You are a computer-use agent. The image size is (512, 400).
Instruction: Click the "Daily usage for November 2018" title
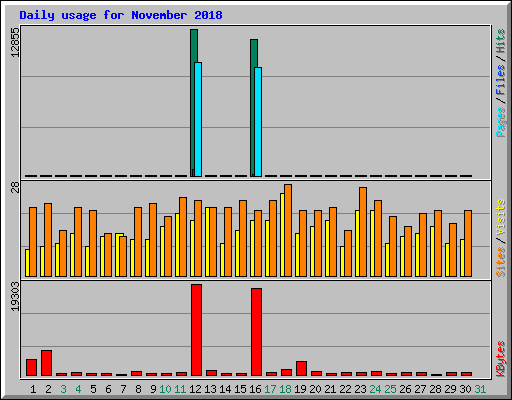pos(121,15)
